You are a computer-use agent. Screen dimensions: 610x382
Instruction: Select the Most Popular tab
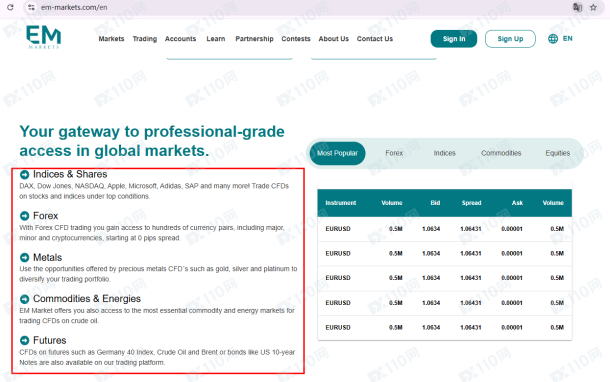337,153
